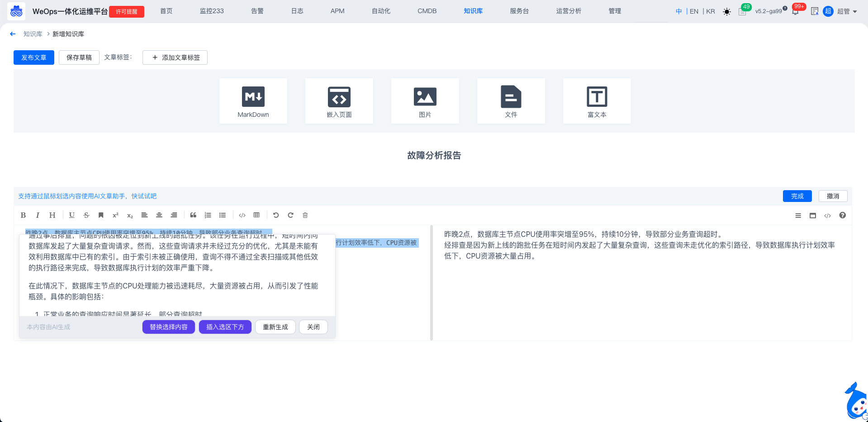Apply strikethrough using the toolbar icon

86,215
